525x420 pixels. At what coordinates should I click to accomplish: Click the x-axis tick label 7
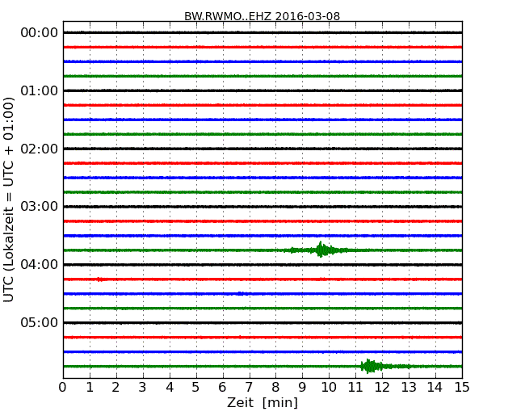click(x=249, y=388)
